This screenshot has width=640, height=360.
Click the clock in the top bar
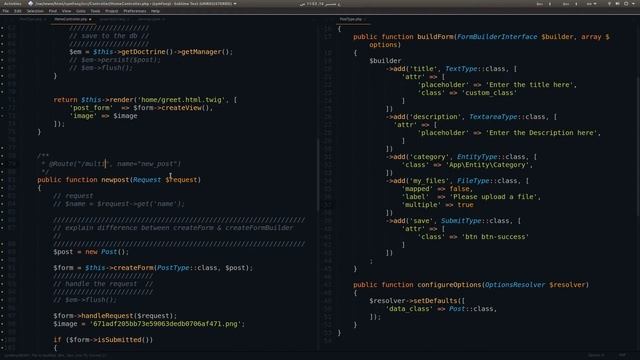point(320,4)
